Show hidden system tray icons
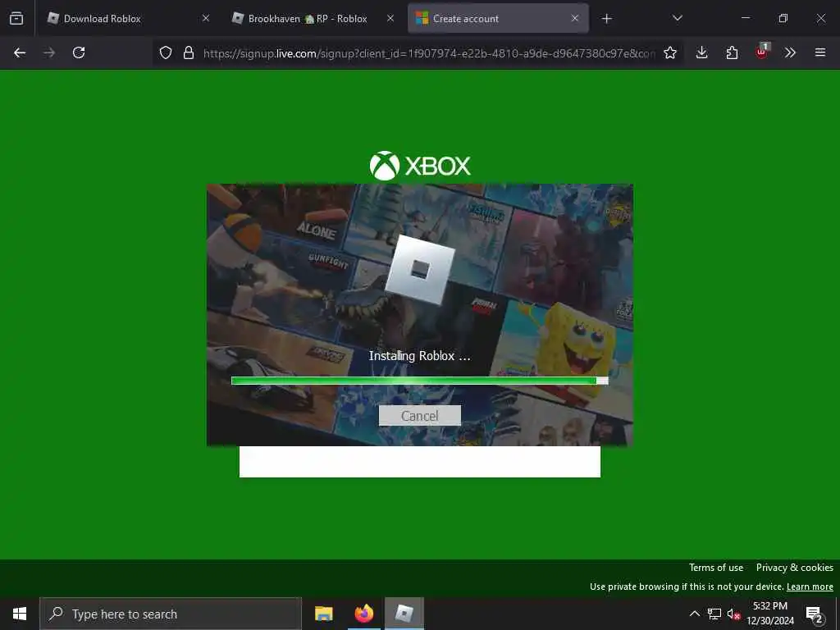The width and height of the screenshot is (840, 630). [694, 614]
